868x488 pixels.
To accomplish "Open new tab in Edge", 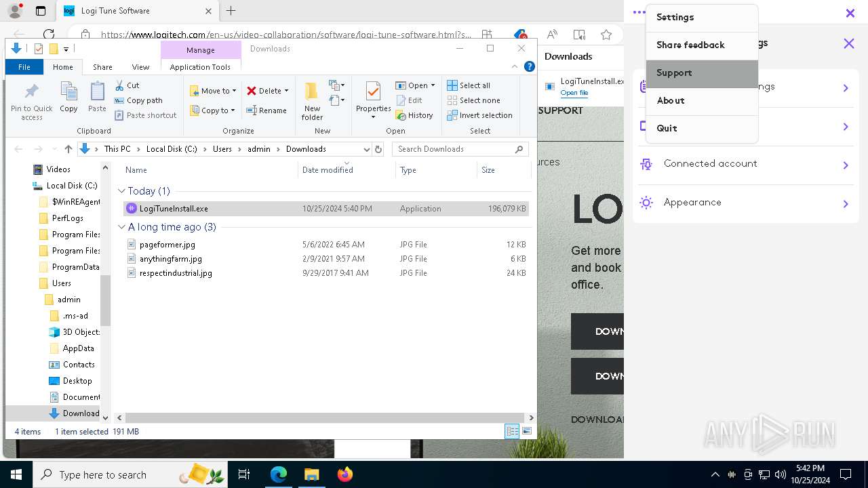I will click(231, 11).
